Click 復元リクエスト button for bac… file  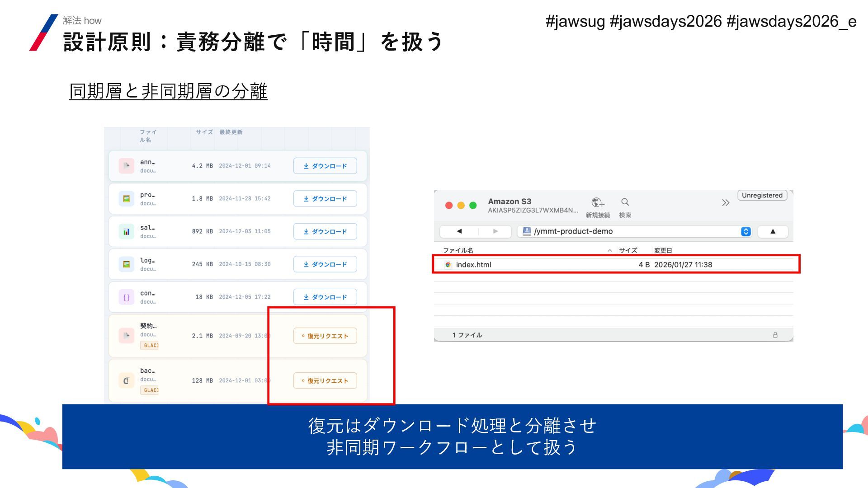(325, 380)
